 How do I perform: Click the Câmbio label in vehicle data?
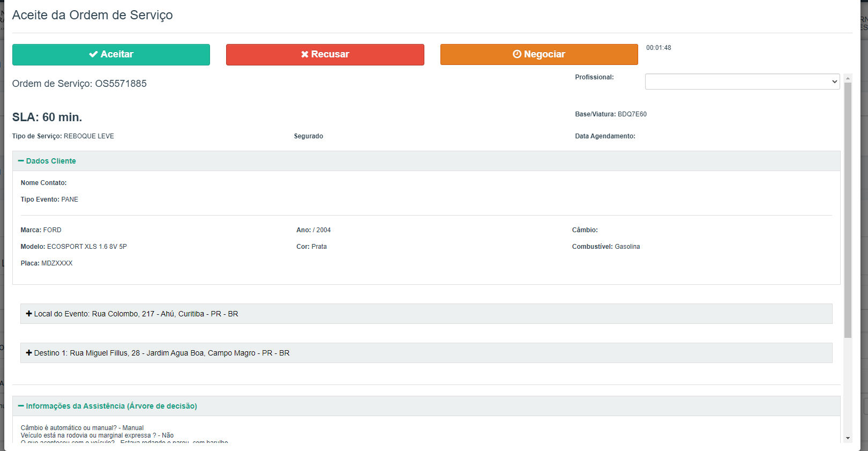[585, 230]
